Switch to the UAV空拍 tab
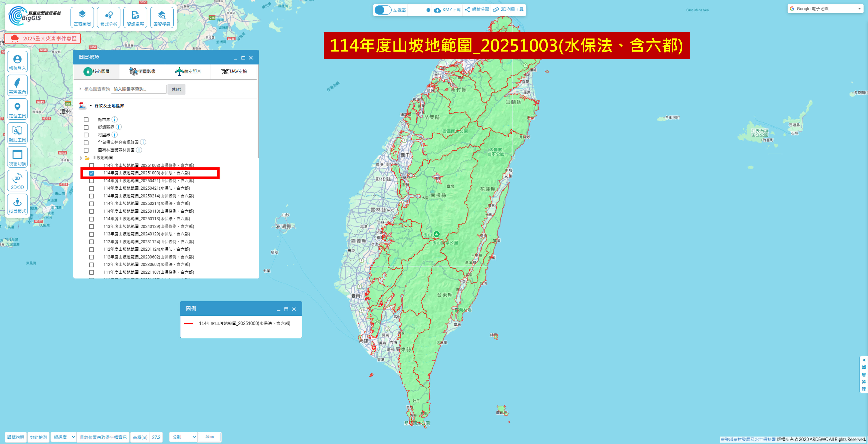 [234, 71]
